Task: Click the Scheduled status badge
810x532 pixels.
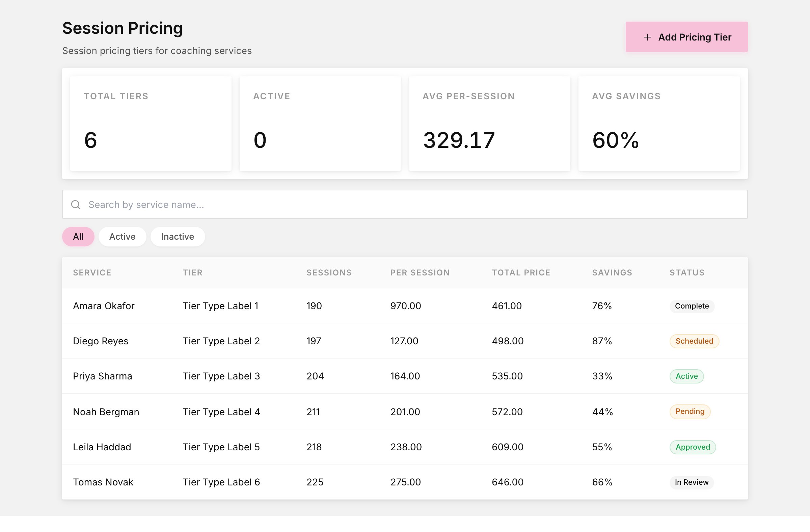Action: click(694, 341)
